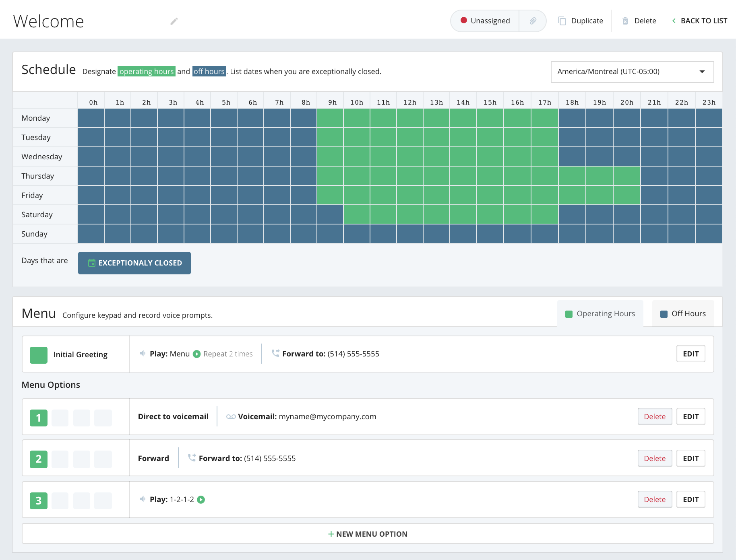Click the Thursday row label
Image resolution: width=736 pixels, height=560 pixels.
click(38, 176)
